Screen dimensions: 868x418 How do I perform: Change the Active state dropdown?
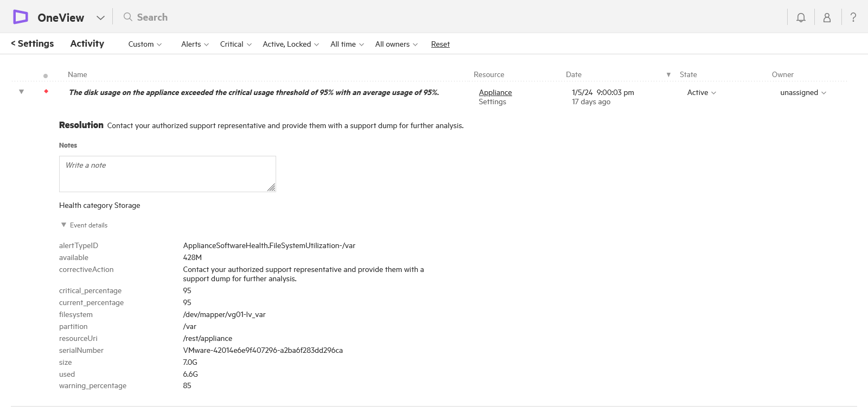tap(701, 92)
